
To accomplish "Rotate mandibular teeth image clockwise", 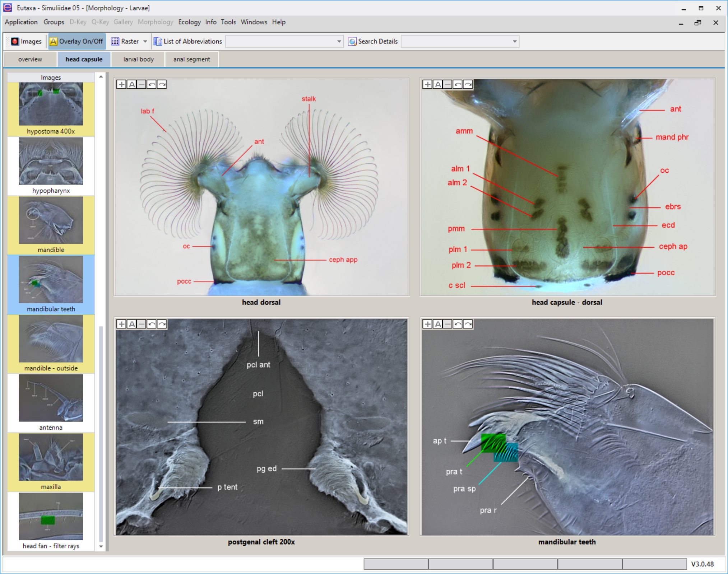I will pos(468,324).
